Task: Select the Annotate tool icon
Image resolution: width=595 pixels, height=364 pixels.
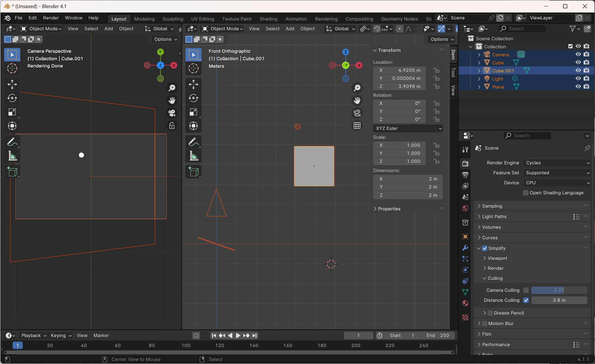Action: click(x=11, y=142)
